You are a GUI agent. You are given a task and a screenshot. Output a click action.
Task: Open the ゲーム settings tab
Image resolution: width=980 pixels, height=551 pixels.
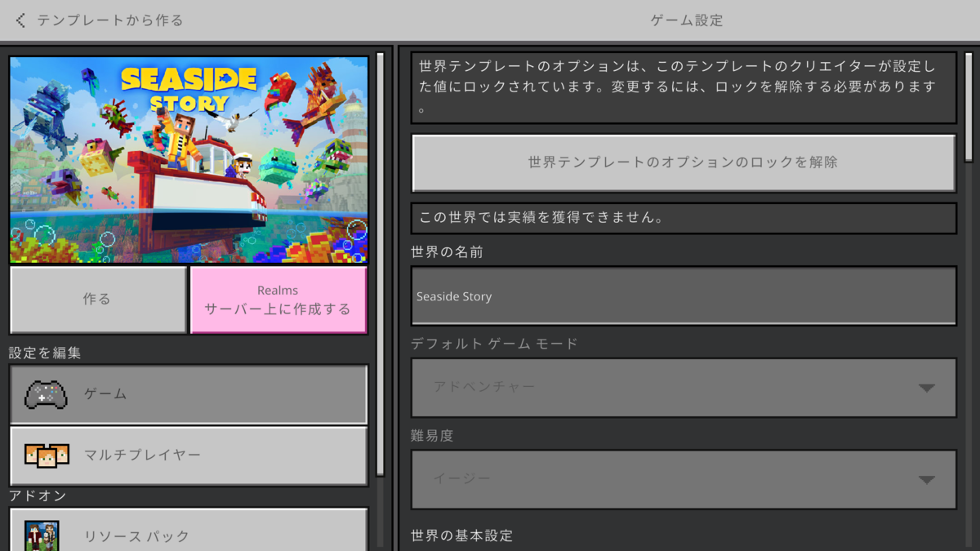tap(189, 394)
